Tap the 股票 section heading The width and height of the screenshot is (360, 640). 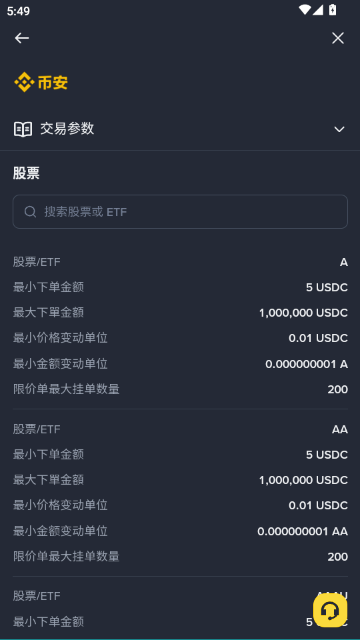point(26,173)
